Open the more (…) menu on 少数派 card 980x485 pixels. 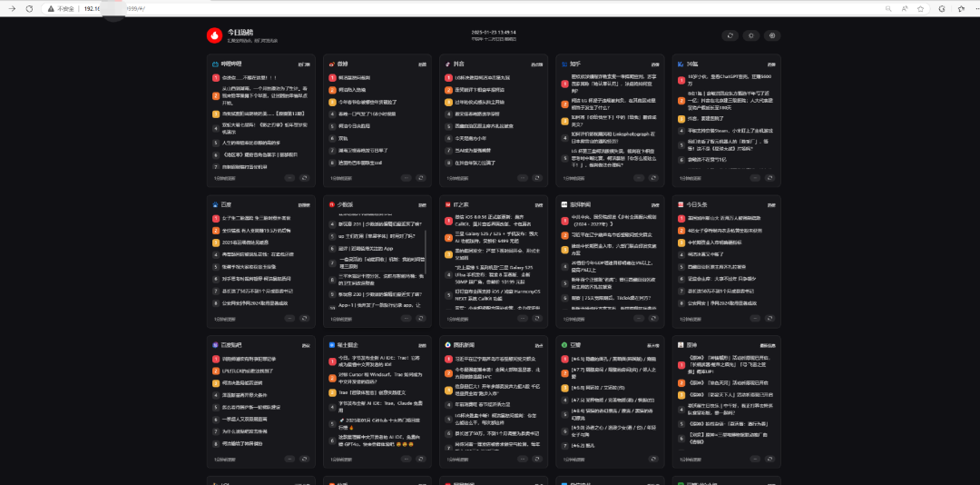(x=407, y=319)
